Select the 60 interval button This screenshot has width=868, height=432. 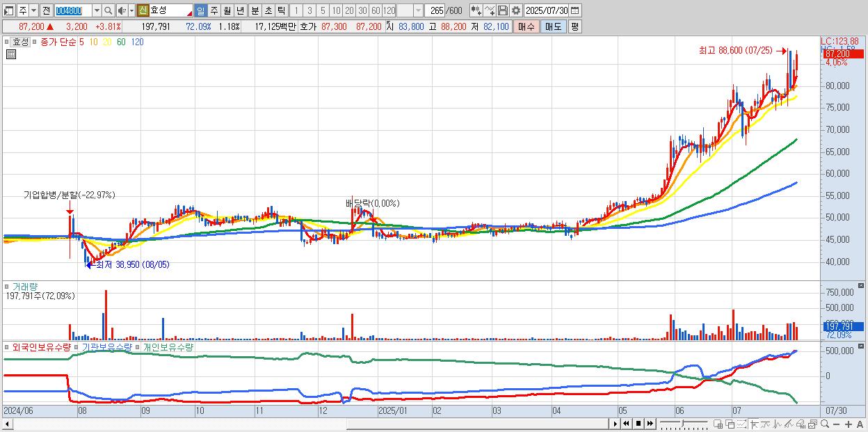tap(376, 10)
